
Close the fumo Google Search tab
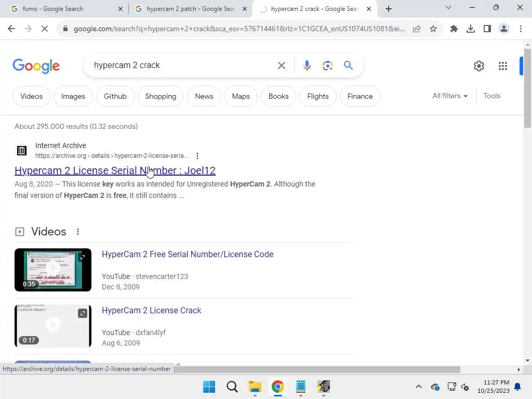121,9
